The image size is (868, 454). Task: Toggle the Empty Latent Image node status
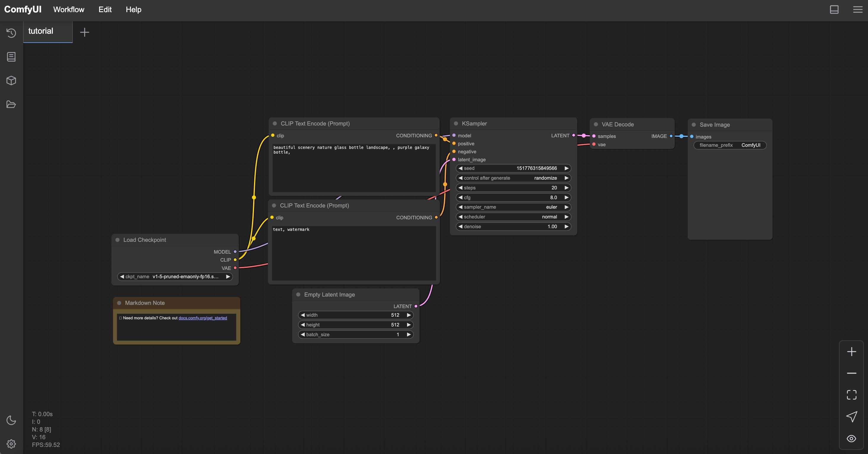[x=298, y=294]
